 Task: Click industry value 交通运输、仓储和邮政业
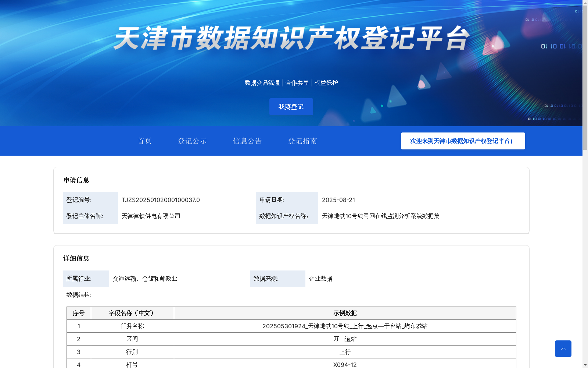145,279
